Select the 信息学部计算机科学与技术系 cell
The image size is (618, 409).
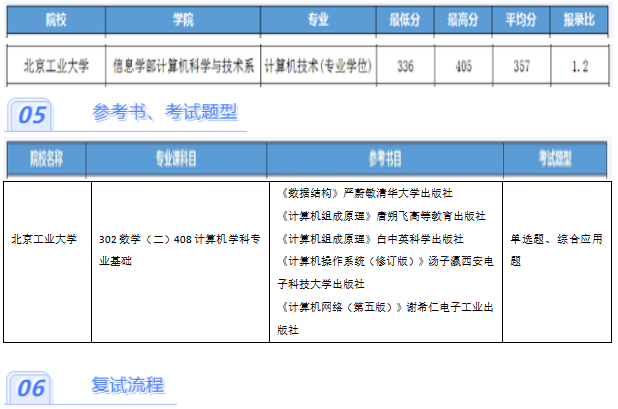[x=183, y=65]
